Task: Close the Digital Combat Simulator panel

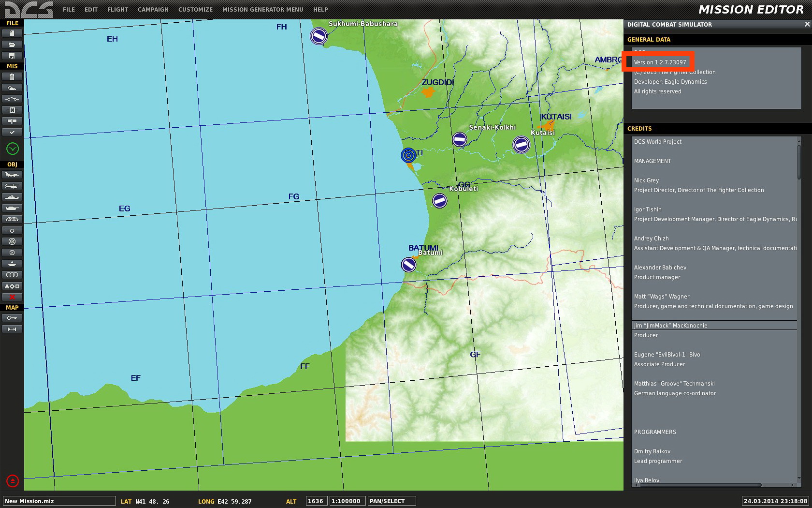Action: [x=807, y=24]
